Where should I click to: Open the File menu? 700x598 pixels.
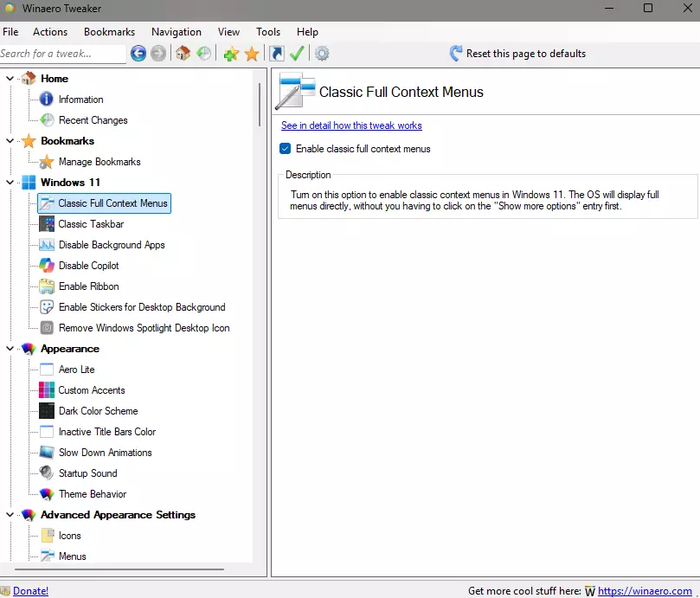pyautogui.click(x=10, y=32)
